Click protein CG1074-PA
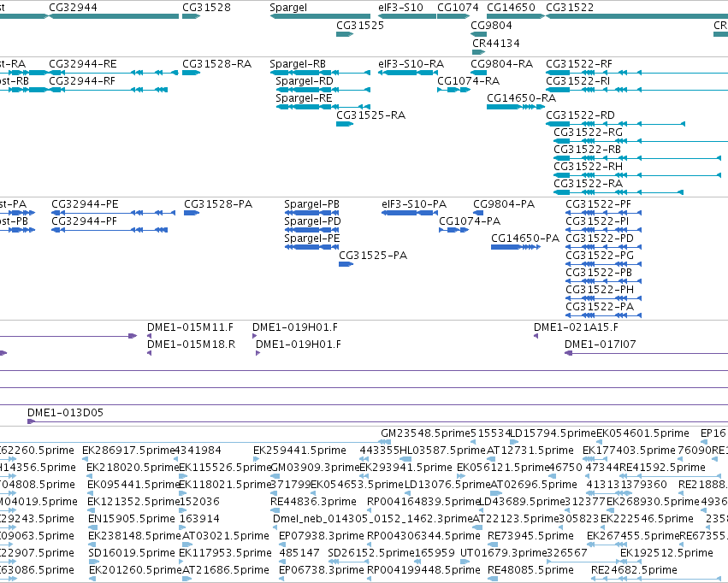This screenshot has height=583, width=728. [x=470, y=221]
